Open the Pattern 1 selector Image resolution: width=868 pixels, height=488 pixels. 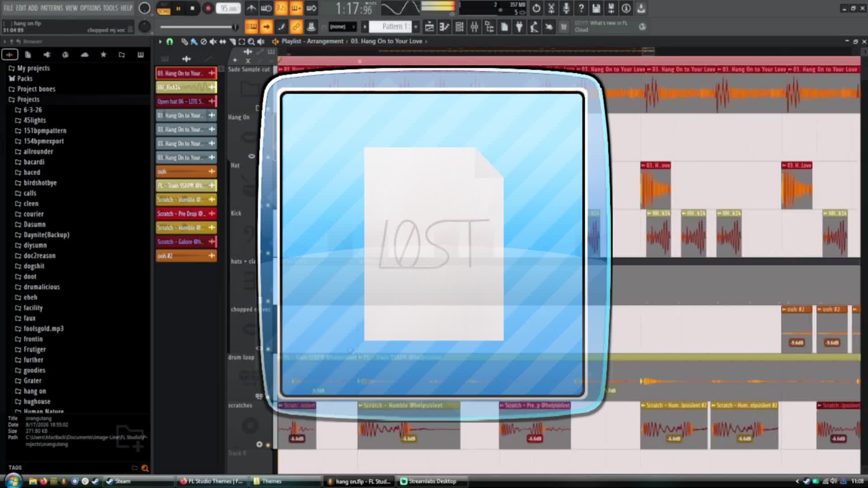390,27
